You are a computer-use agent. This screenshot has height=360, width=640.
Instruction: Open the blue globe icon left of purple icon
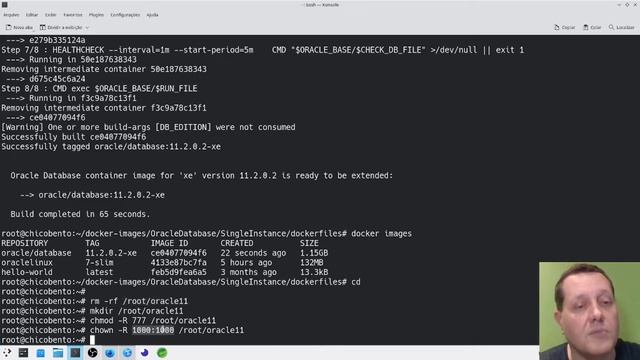[x=127, y=353]
